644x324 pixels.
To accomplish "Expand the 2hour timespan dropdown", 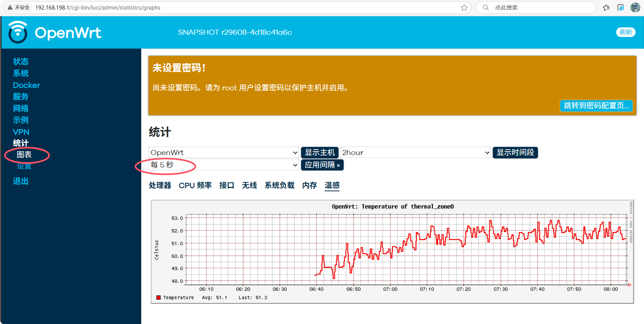I will [415, 152].
